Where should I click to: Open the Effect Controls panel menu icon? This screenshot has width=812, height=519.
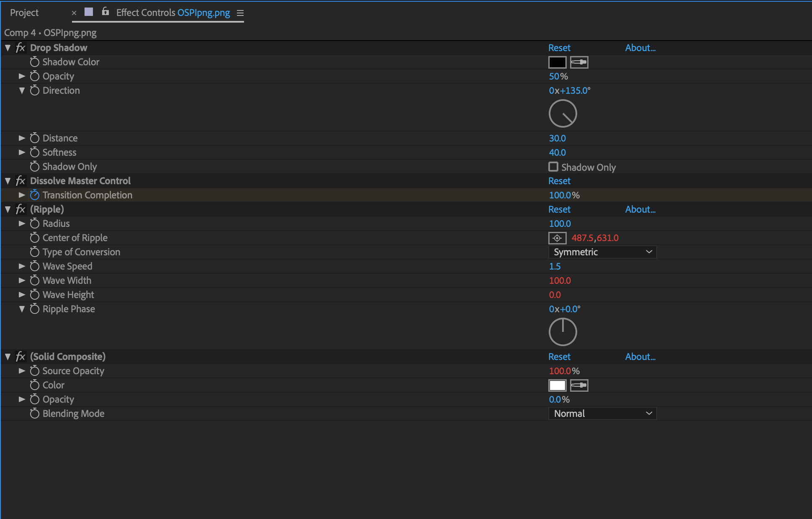[240, 13]
